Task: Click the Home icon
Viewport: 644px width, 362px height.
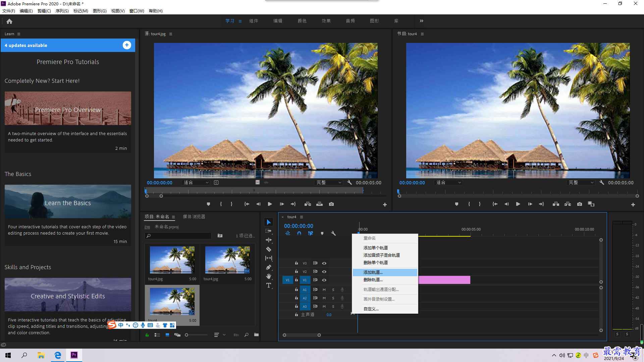Action: 9,21
